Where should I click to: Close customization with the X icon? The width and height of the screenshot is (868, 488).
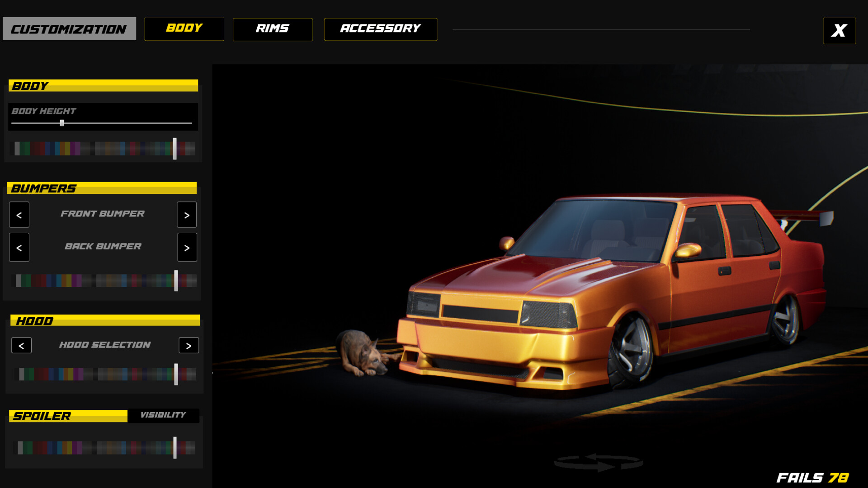point(839,31)
